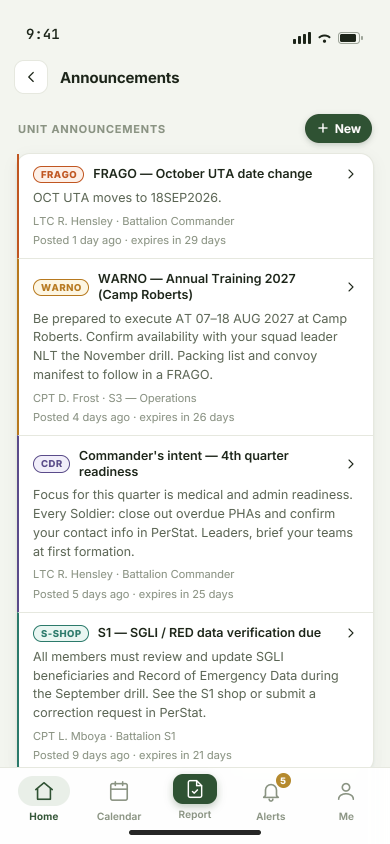Open the Me profile icon

(x=346, y=791)
